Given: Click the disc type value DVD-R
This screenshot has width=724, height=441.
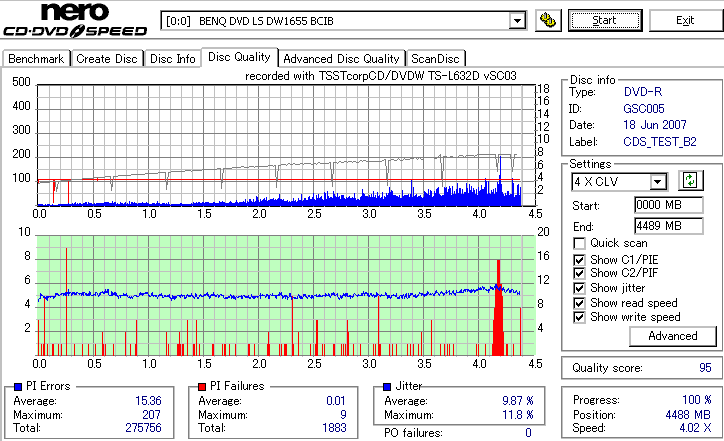Looking at the screenshot, I should [x=643, y=92].
